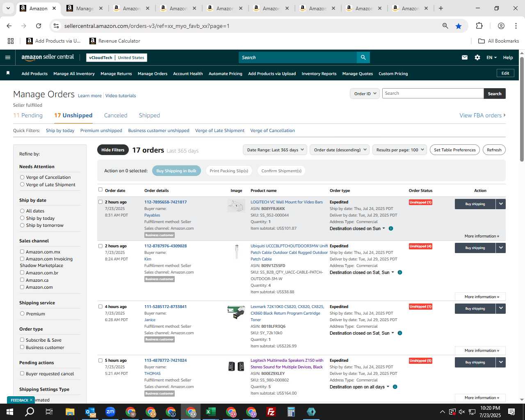Toggle the select-all orders checkbox
The height and width of the screenshot is (420, 525).
pos(100,189)
